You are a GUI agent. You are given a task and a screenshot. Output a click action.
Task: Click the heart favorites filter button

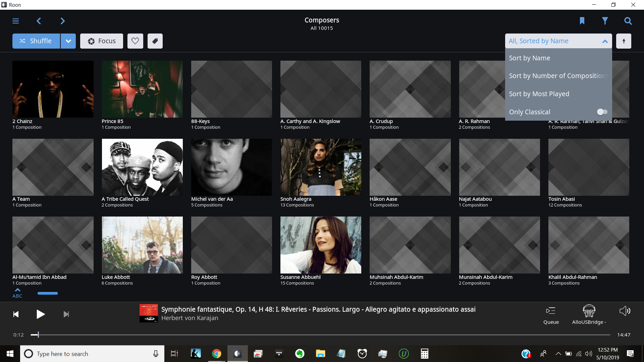135,41
